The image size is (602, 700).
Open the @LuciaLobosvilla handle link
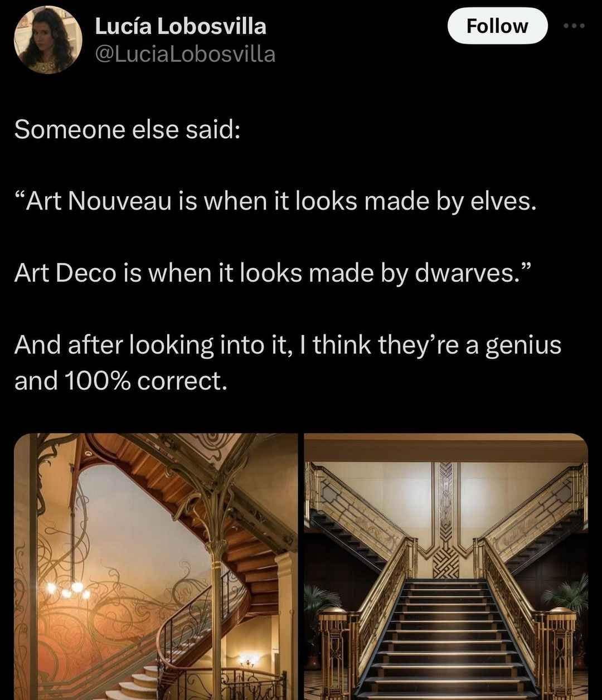pos(185,54)
